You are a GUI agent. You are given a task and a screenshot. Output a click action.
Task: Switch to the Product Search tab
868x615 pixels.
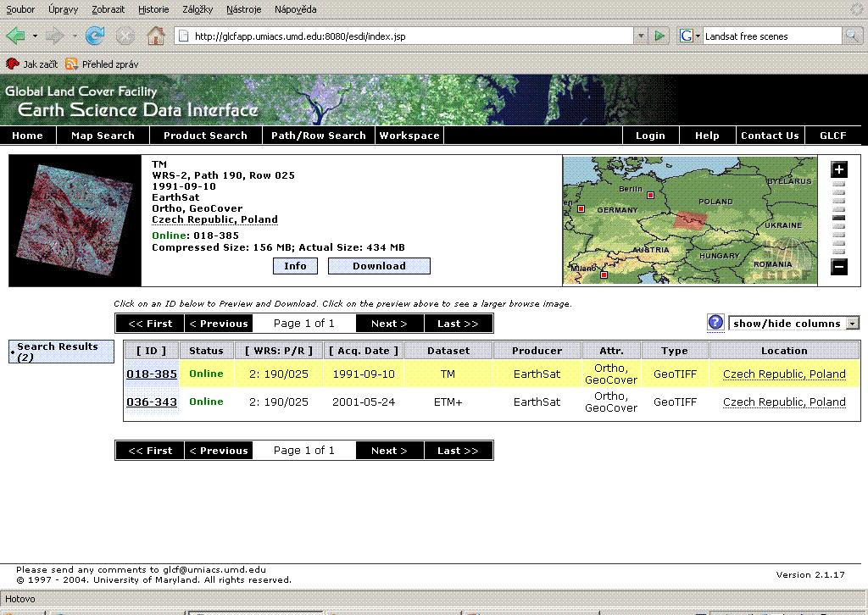coord(205,136)
